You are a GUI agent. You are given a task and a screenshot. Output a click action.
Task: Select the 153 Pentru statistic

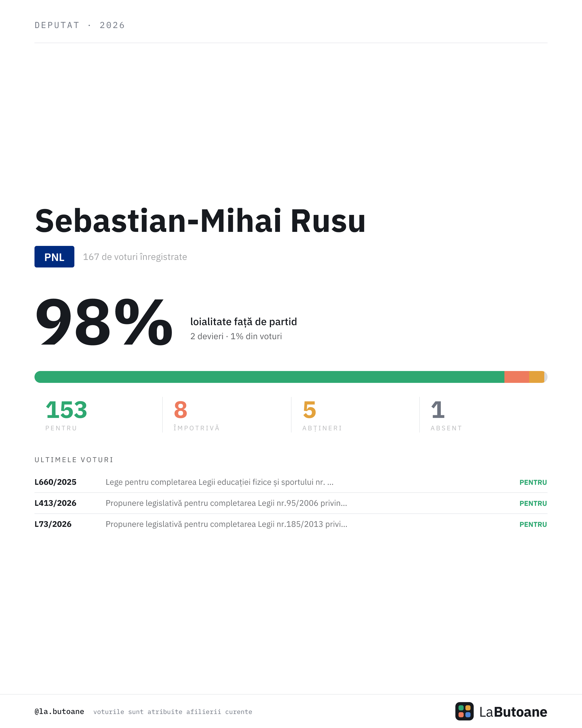tap(67, 415)
